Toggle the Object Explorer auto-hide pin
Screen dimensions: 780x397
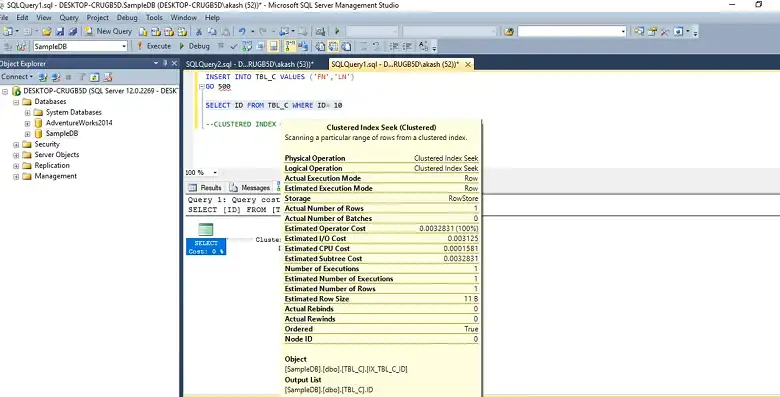click(166, 63)
